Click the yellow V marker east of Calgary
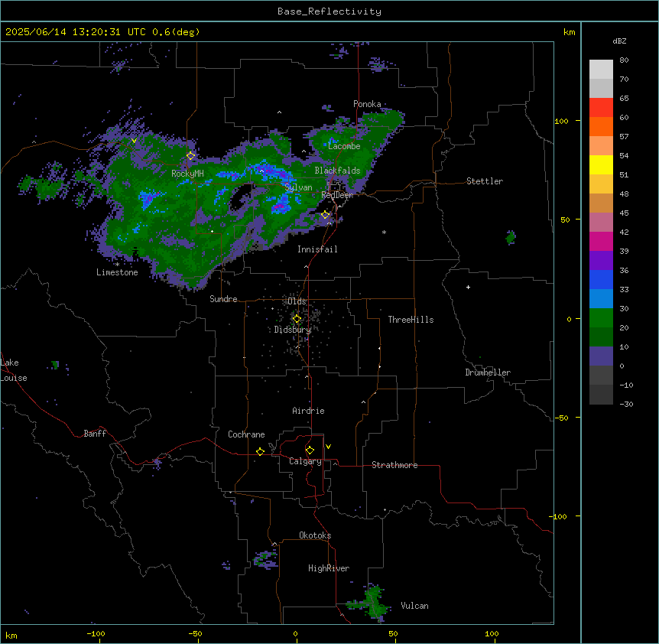Image resolution: width=659 pixels, height=644 pixels. coord(328,447)
